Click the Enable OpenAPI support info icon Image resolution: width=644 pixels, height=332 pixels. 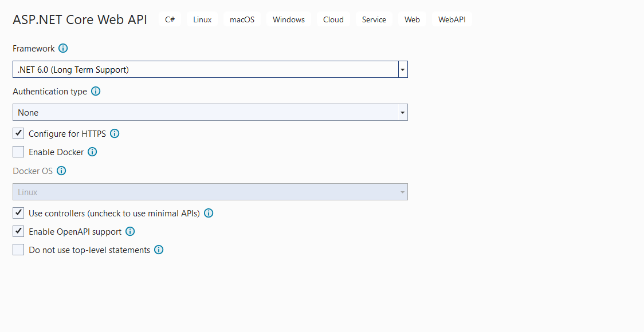point(130,231)
